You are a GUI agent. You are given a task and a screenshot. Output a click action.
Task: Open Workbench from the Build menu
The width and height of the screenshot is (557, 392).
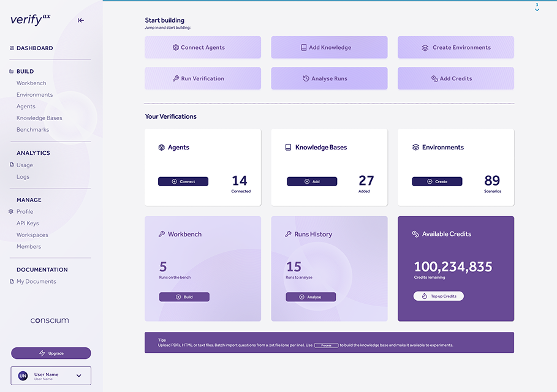[31, 83]
